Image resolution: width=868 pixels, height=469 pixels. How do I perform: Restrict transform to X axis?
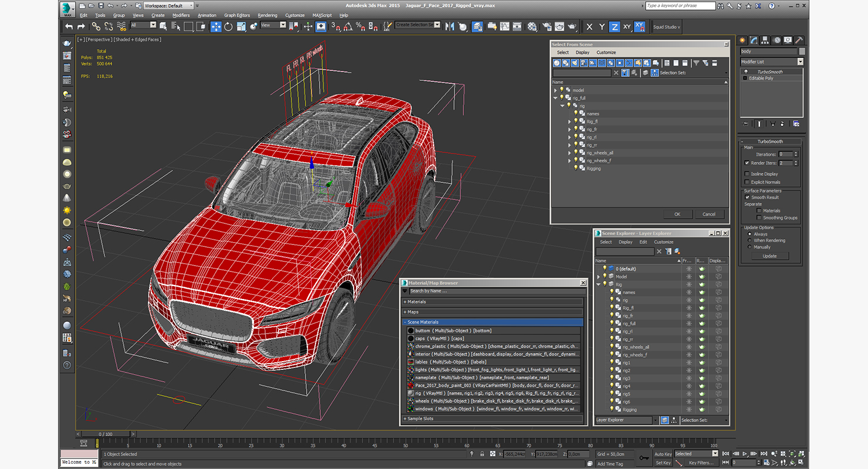click(x=589, y=27)
